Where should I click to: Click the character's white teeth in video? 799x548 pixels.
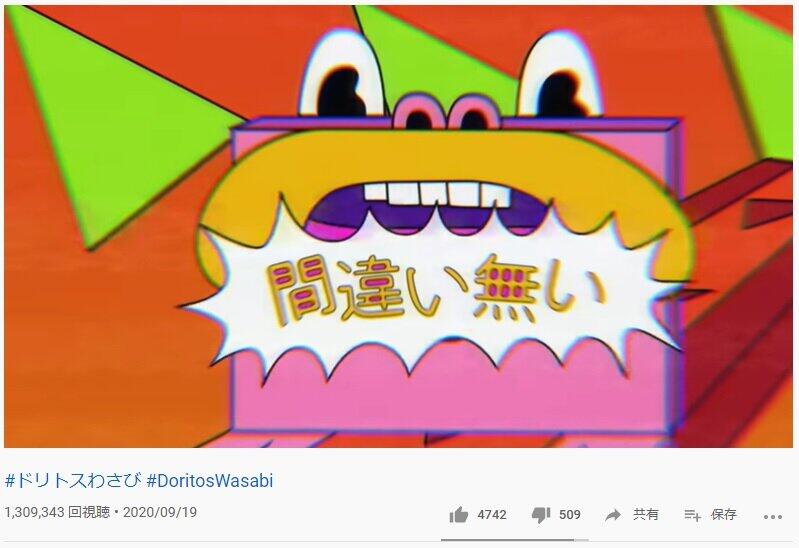pyautogui.click(x=437, y=195)
